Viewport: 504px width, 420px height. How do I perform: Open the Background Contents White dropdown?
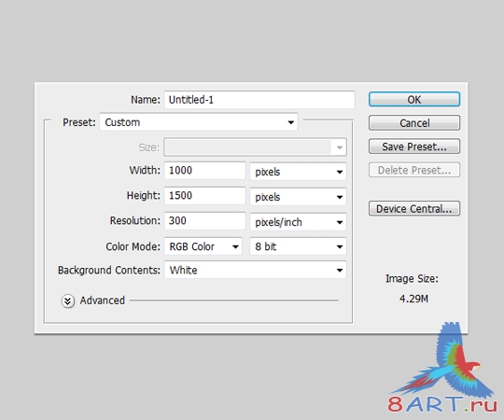(255, 270)
